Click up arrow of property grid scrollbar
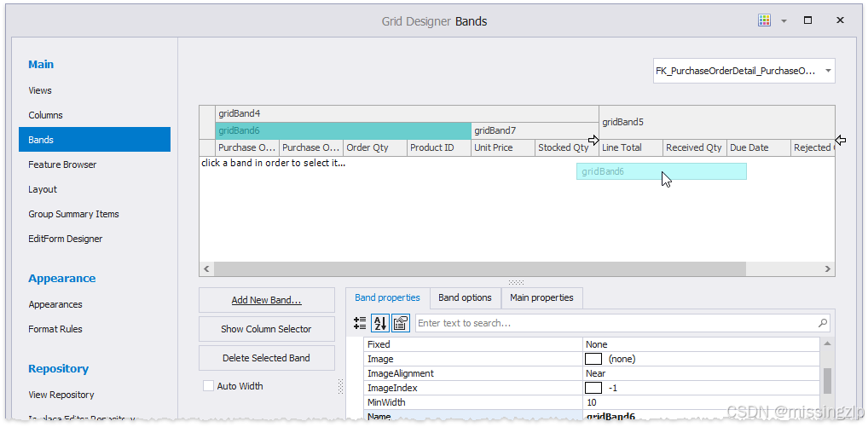Viewport: 868px width, 427px height. coord(828,344)
